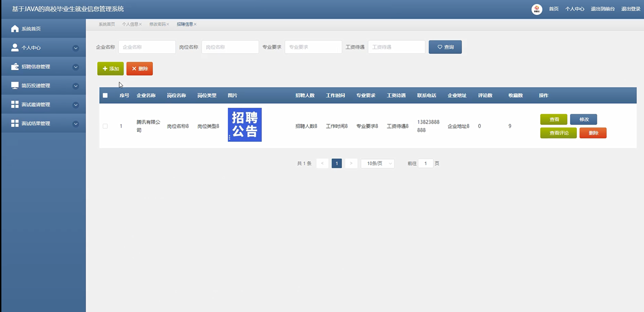Viewport: 644px width, 312px height.
Task: Check the checkbox for the 腾讯有限公司 row
Action: 105,126
